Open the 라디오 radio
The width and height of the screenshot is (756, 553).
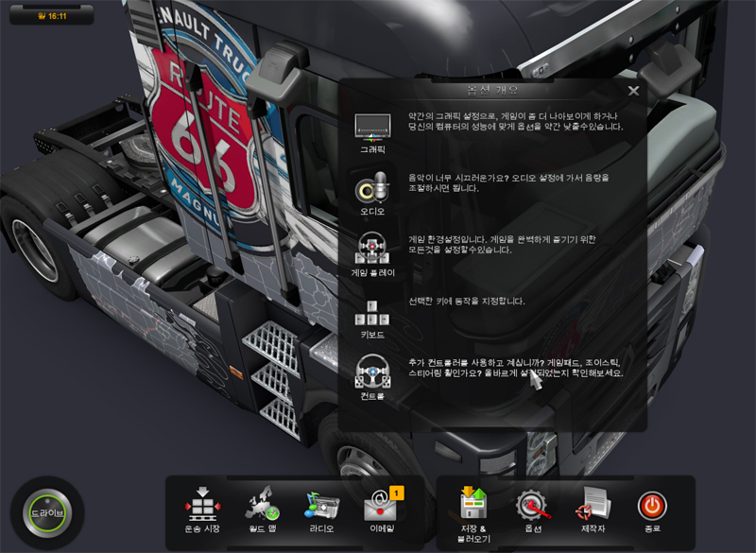[320, 507]
